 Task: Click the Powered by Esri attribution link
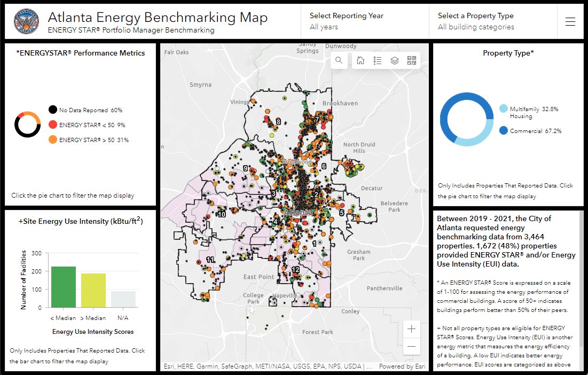click(402, 366)
